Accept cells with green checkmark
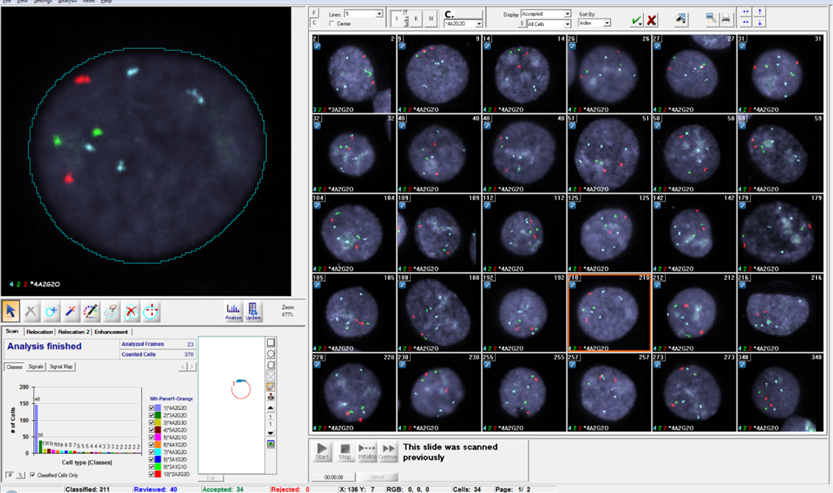Viewport: 833px width, 493px height. tap(636, 20)
